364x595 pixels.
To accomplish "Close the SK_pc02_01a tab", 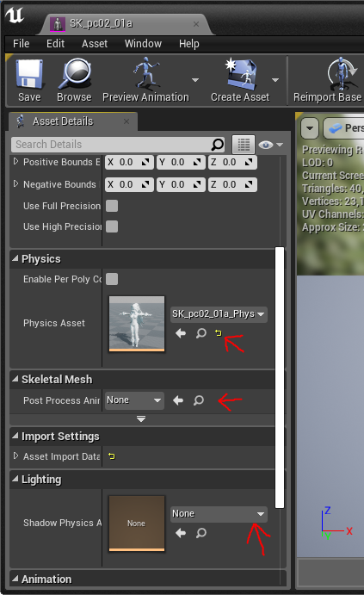I will 196,24.
